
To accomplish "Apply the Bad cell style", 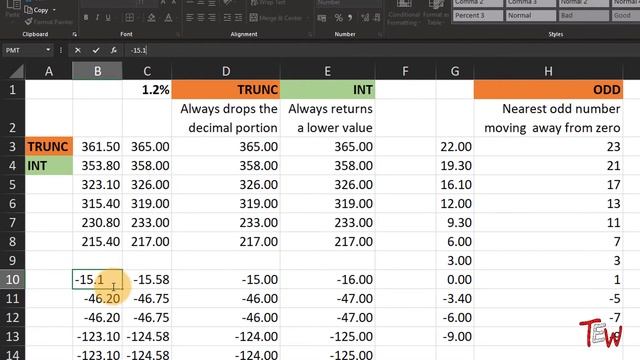I will pyautogui.click(x=584, y=16).
